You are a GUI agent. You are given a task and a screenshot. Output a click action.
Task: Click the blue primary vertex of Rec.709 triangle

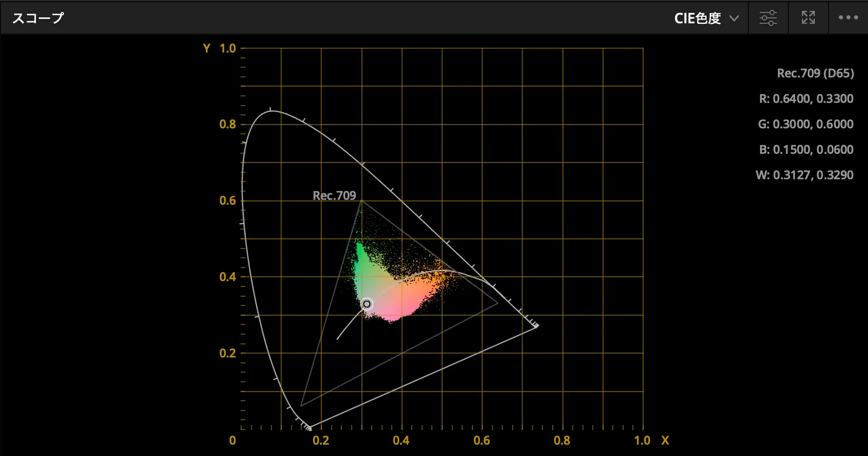click(x=301, y=405)
